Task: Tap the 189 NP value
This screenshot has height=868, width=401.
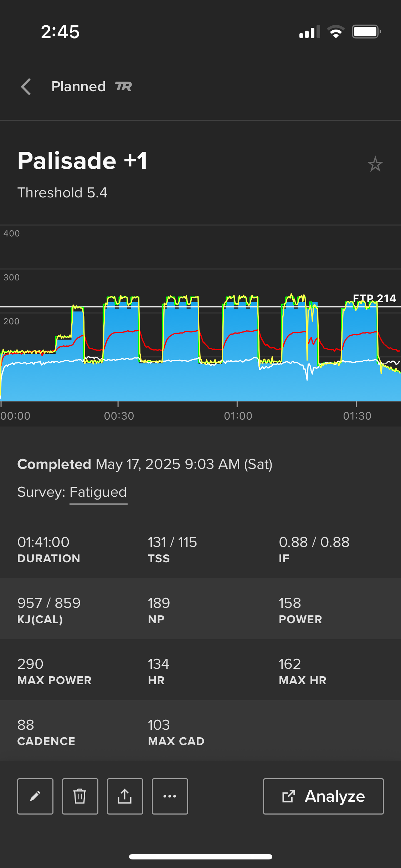Action: 159,603
